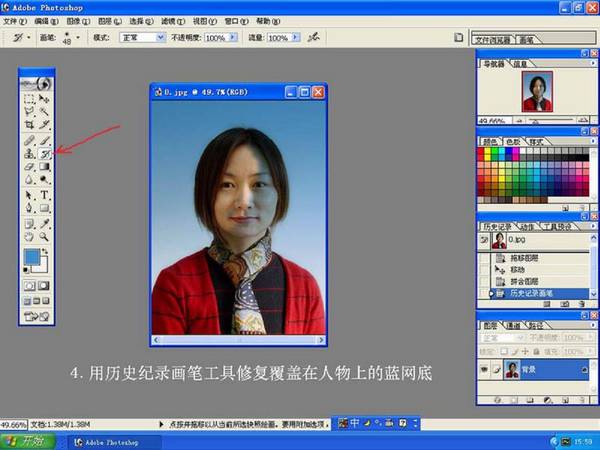Click new snapshot icon in History panel

click(x=565, y=304)
